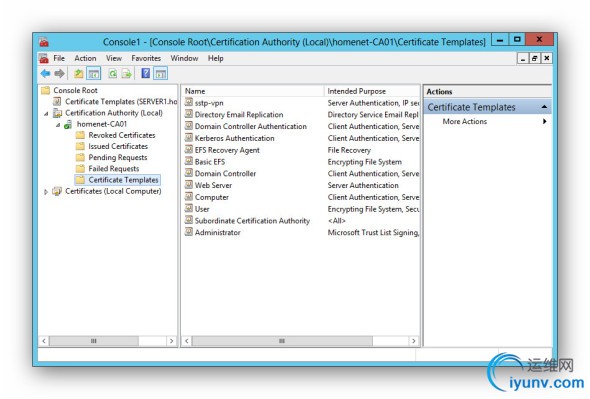Toggle Show/Hide Console Tree toolbar icon
This screenshot has height=399, width=590.
(94, 73)
